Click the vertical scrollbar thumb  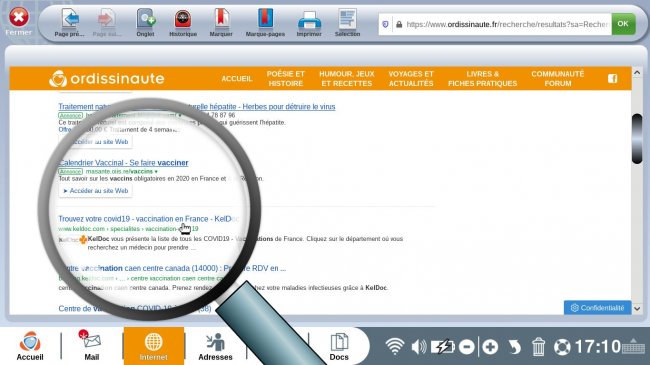click(x=637, y=139)
